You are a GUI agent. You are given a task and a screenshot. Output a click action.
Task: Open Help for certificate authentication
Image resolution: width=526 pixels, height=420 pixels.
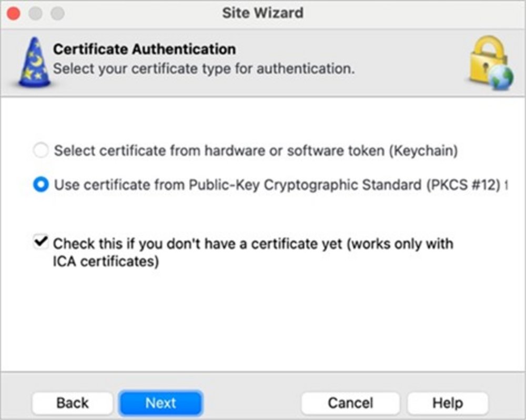(448, 403)
